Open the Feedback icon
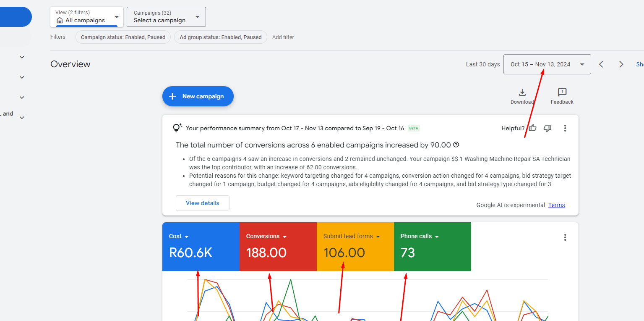Screen dimensions: 644x321 tap(562, 92)
